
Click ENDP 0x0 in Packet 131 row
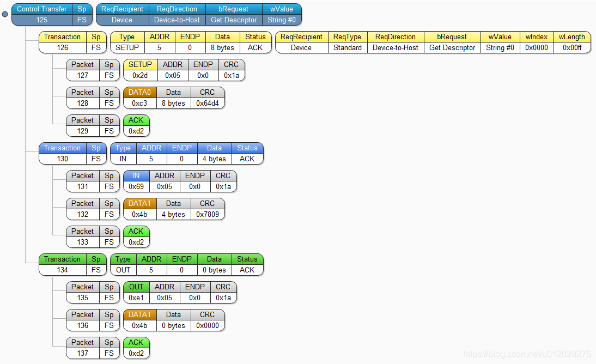[x=195, y=181]
